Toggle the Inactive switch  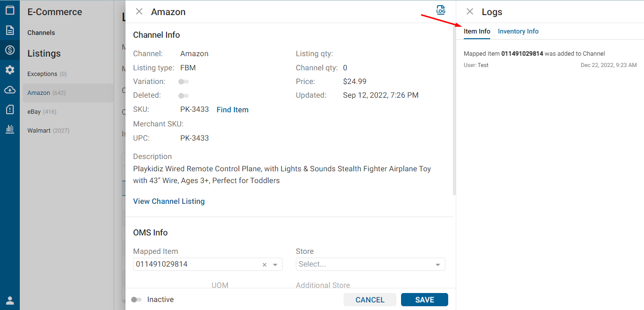click(136, 300)
